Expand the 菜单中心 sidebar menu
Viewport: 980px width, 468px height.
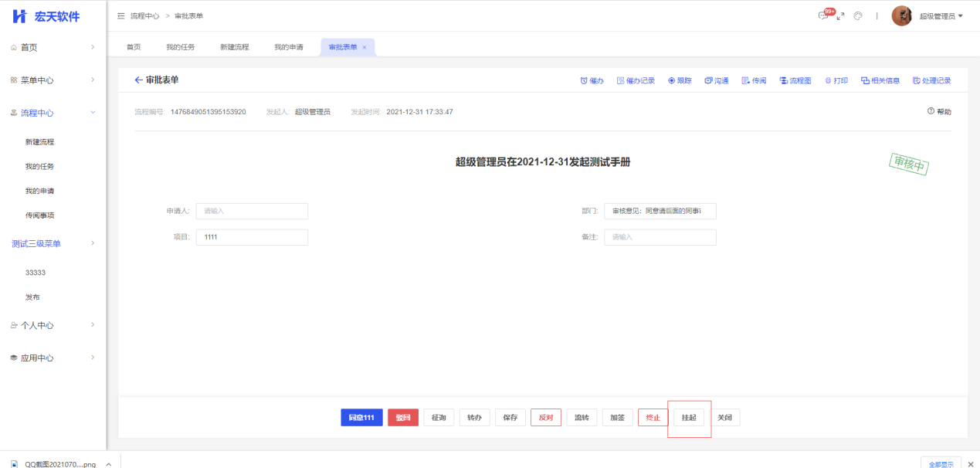93,80
